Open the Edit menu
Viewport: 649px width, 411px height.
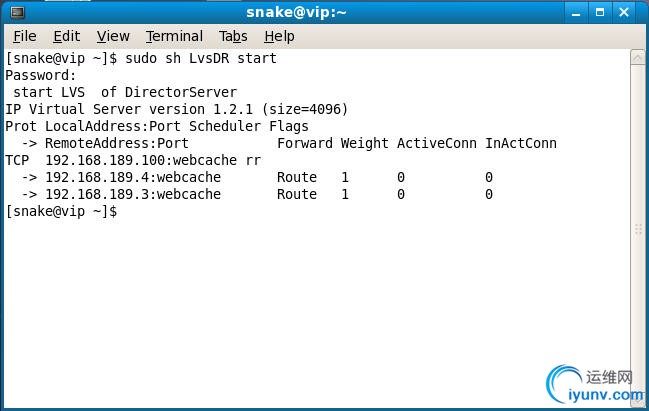coord(67,36)
